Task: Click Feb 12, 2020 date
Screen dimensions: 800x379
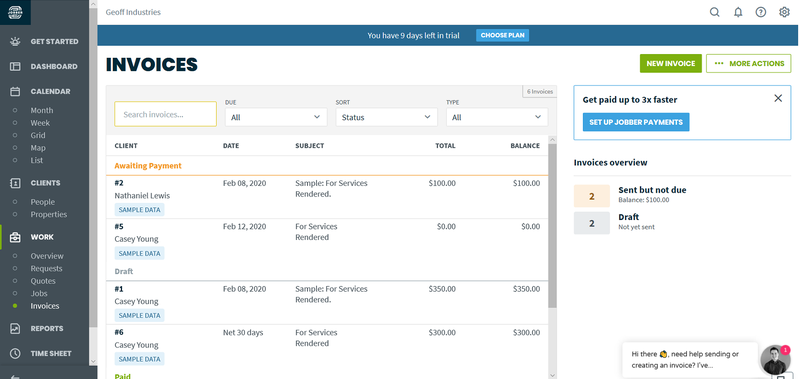Action: coord(244,226)
